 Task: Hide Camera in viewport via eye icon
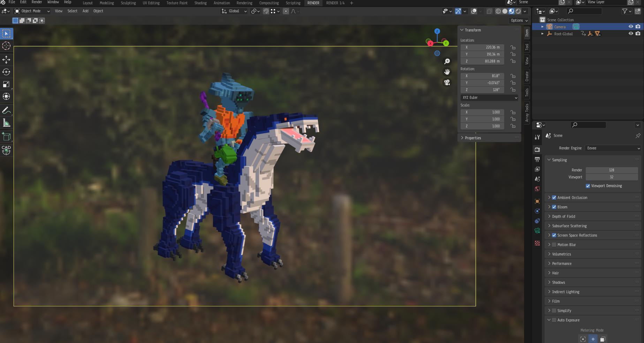(631, 27)
